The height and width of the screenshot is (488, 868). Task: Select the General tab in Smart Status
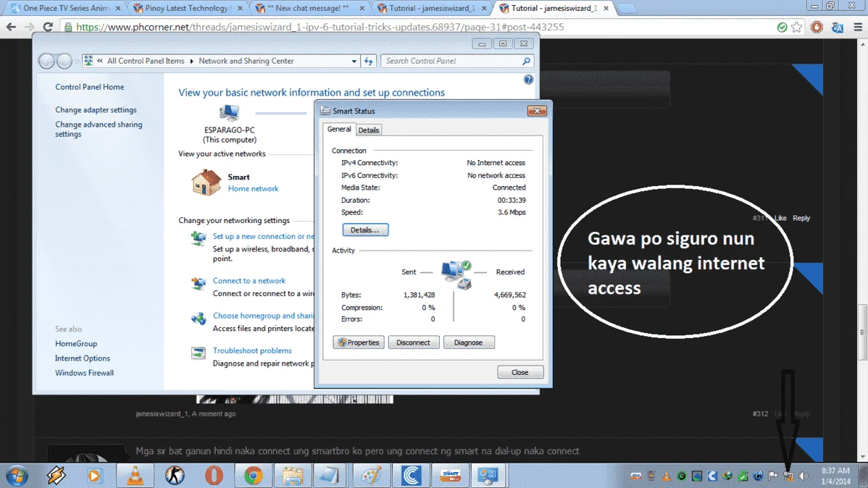coord(339,129)
